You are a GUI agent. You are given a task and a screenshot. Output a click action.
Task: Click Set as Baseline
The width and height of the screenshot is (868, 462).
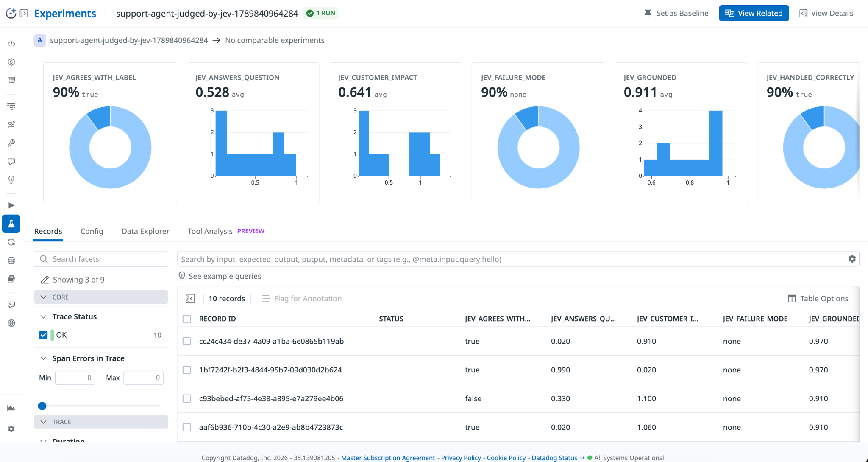[x=676, y=13]
